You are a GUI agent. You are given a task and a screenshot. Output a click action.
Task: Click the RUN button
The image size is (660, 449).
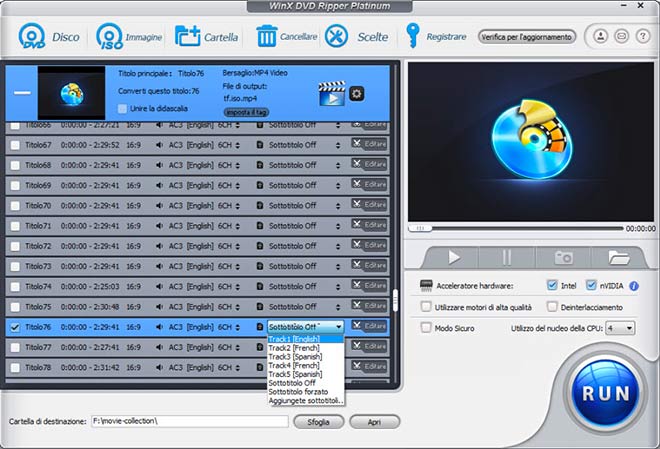tap(606, 393)
